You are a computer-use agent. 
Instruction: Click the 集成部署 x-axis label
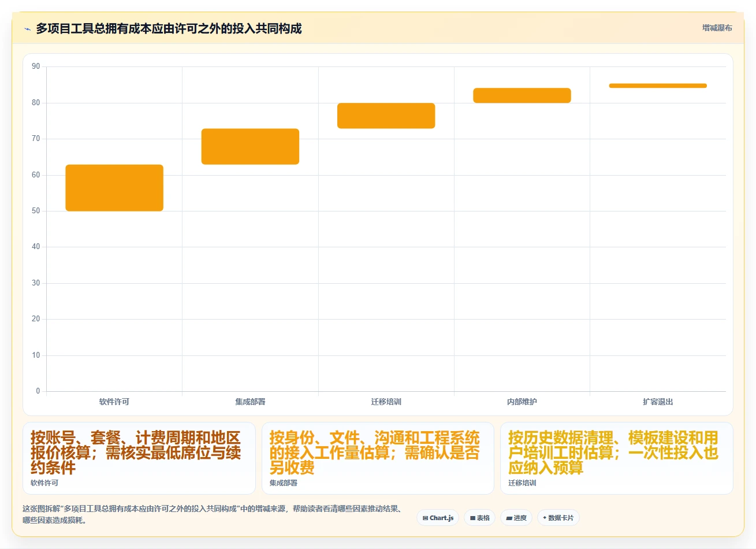point(250,402)
